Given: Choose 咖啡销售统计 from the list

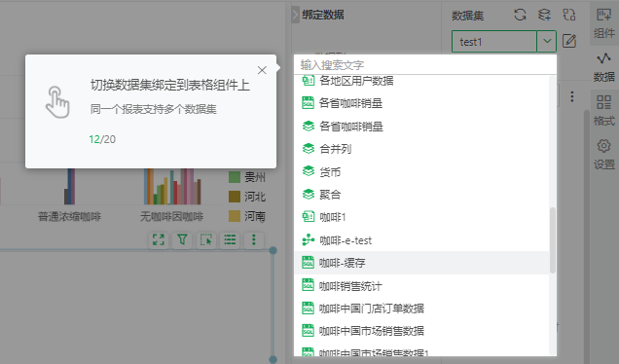Looking at the screenshot, I should (x=421, y=285).
